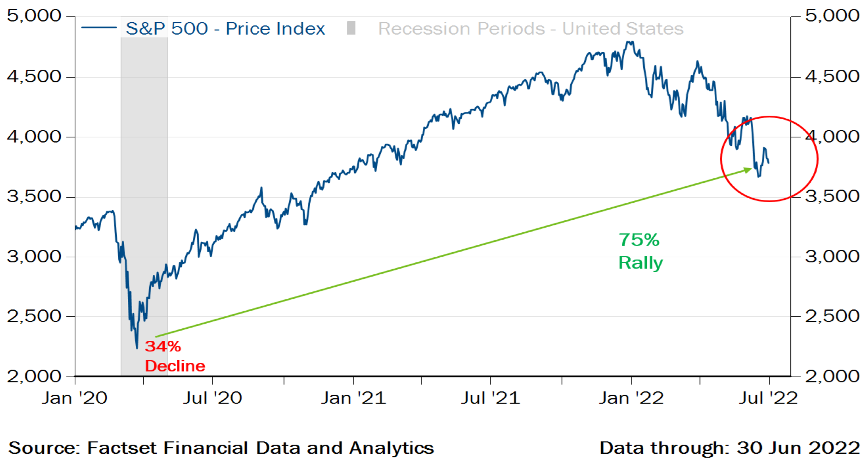Click the gray recession legend swatch
Image resolution: width=868 pixels, height=471 pixels.
tap(351, 28)
